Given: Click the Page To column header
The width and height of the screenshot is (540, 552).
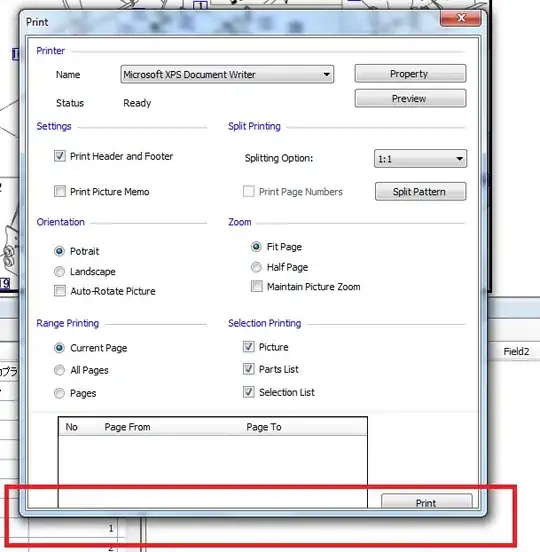Looking at the screenshot, I should [x=264, y=427].
